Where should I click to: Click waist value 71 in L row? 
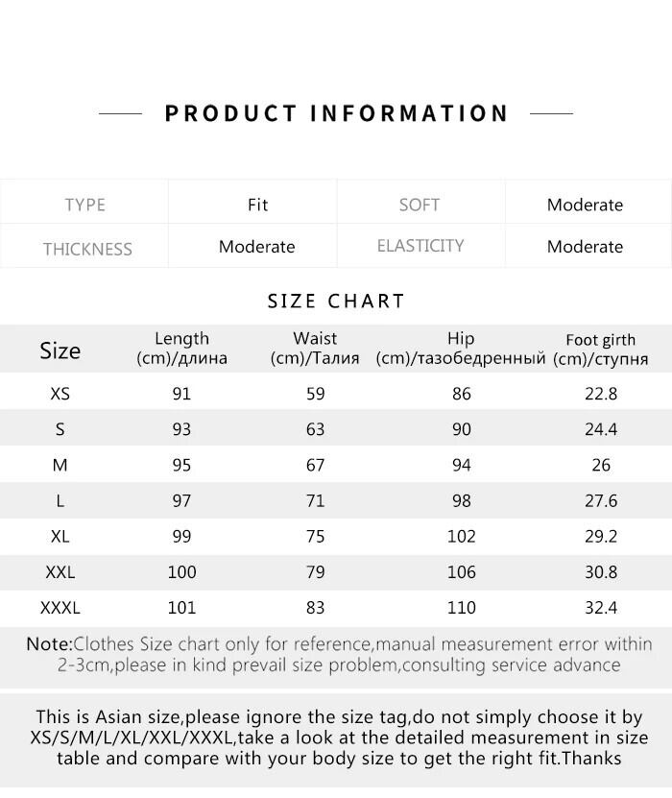(x=315, y=500)
